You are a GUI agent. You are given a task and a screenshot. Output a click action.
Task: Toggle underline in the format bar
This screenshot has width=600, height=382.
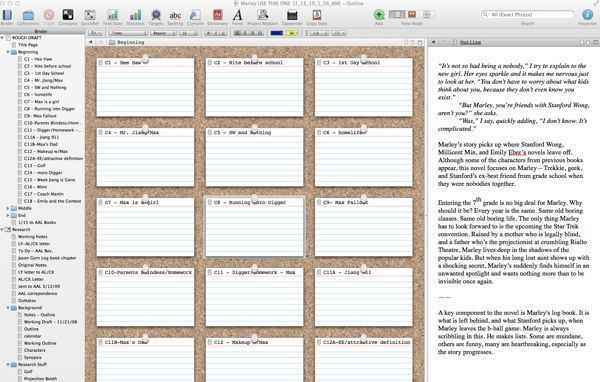coord(224,33)
